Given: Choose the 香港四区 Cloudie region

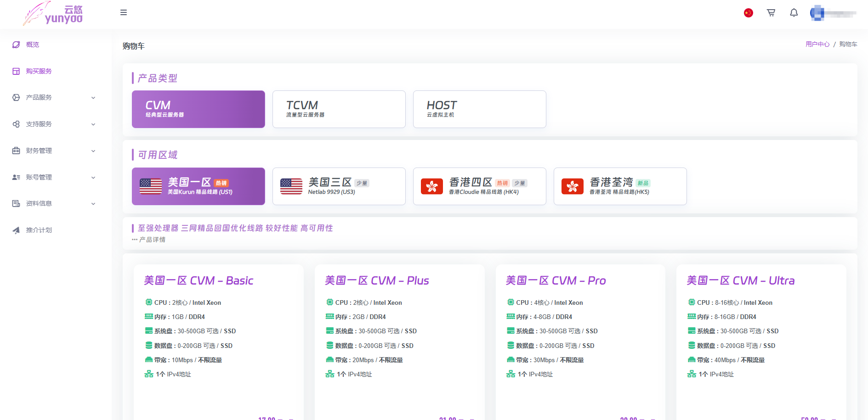Looking at the screenshot, I should pyautogui.click(x=480, y=186).
